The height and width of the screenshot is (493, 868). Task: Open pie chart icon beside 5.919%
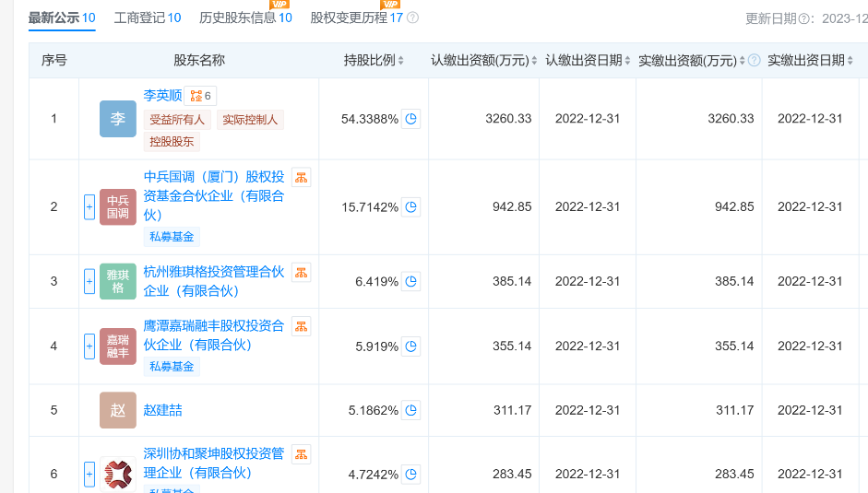click(410, 346)
